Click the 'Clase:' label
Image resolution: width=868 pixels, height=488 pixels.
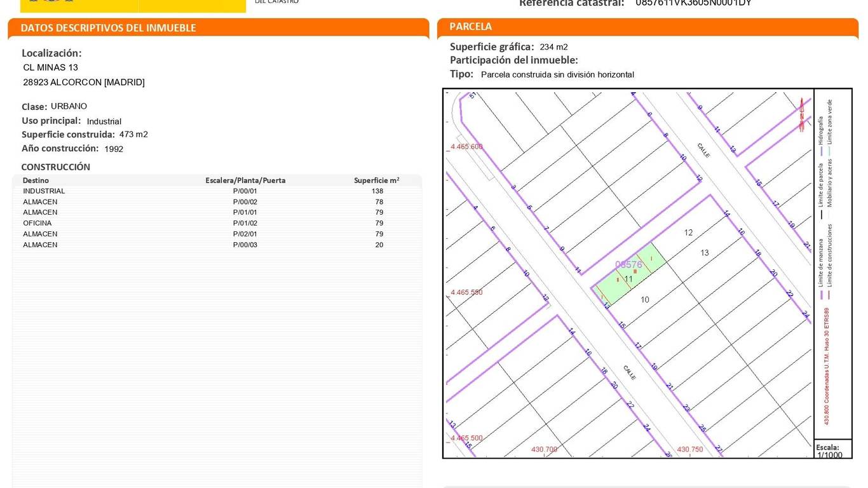(x=34, y=107)
